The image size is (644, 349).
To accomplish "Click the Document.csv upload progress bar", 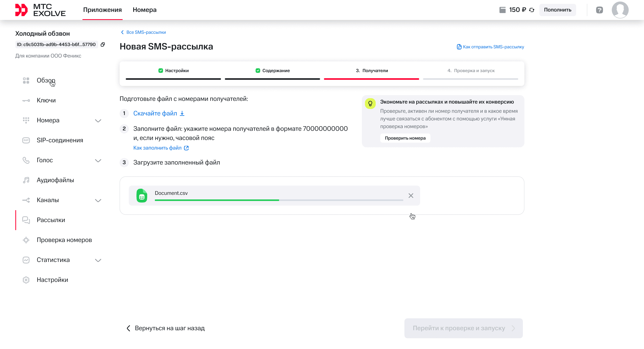I will pos(279,200).
